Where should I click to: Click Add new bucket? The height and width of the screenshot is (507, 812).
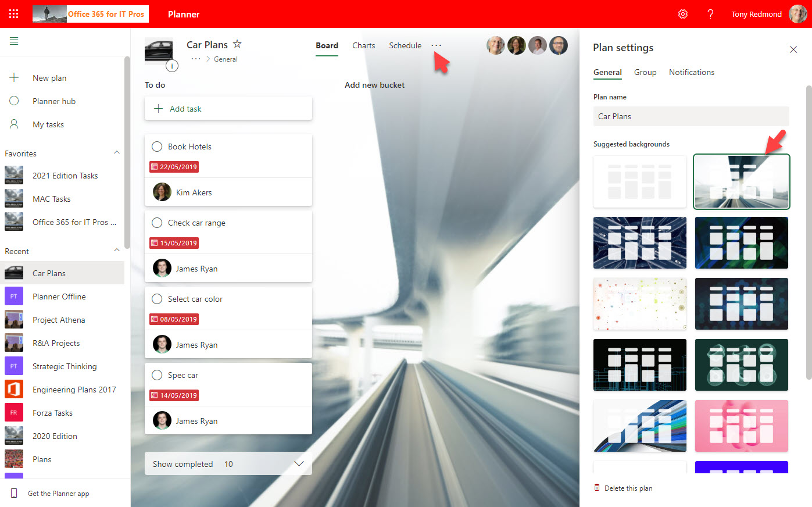point(374,85)
